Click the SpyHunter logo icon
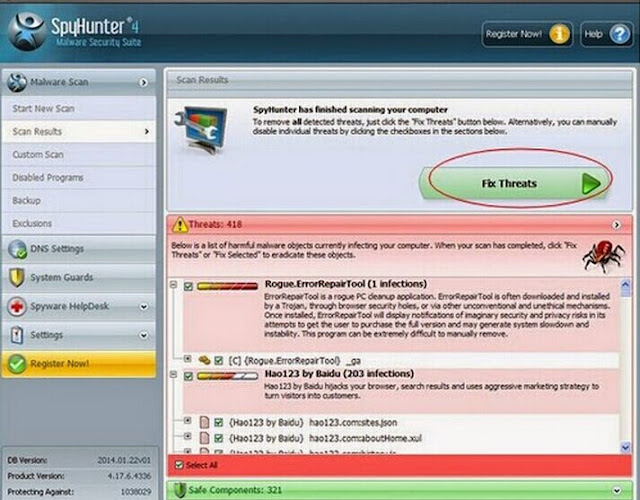 coord(27,31)
